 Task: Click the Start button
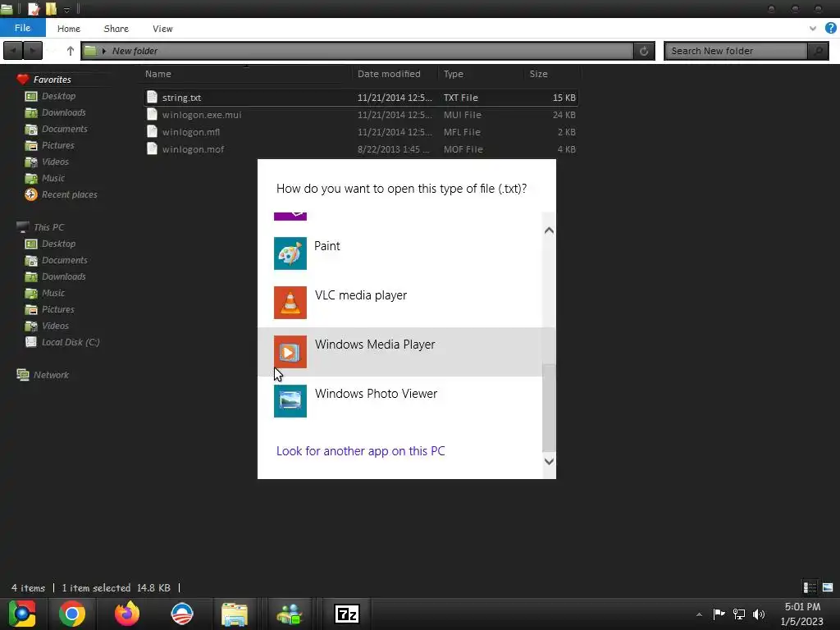coord(21,614)
